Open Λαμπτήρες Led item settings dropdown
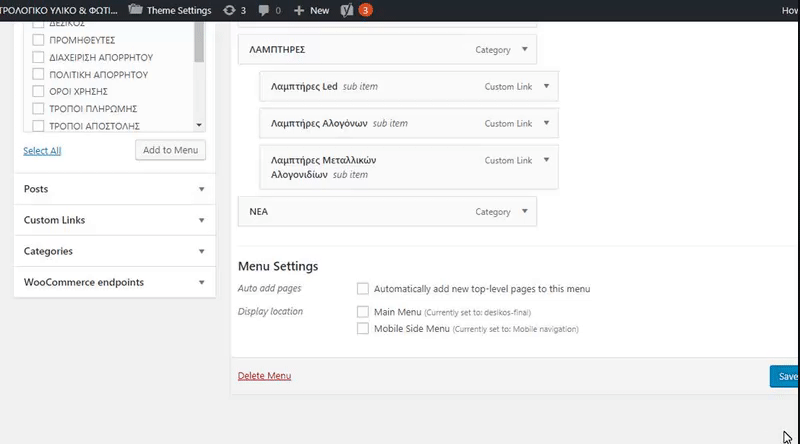 [546, 86]
